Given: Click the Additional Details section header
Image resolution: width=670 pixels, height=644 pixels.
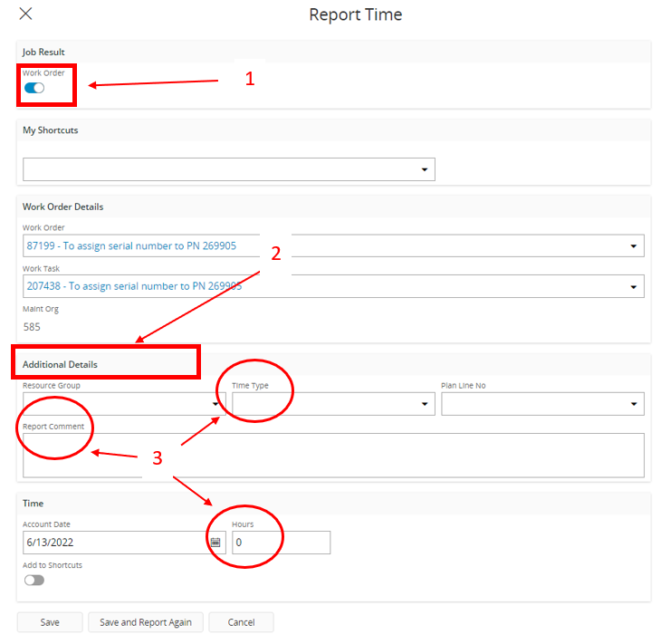Looking at the screenshot, I should (60, 364).
